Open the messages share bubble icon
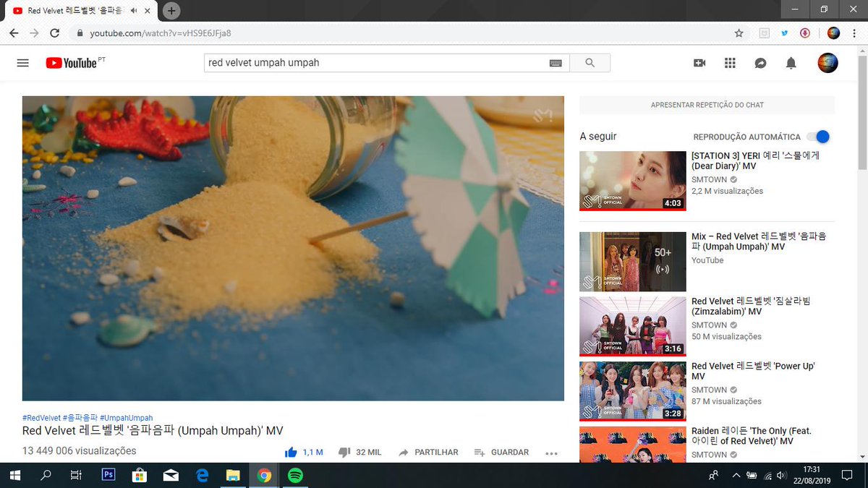Image resolution: width=868 pixels, height=488 pixels. [760, 63]
